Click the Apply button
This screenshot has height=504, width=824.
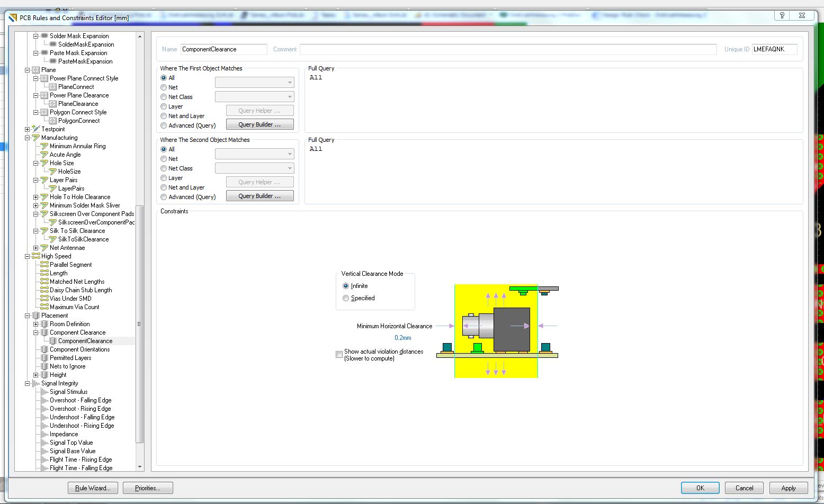pyautogui.click(x=788, y=488)
